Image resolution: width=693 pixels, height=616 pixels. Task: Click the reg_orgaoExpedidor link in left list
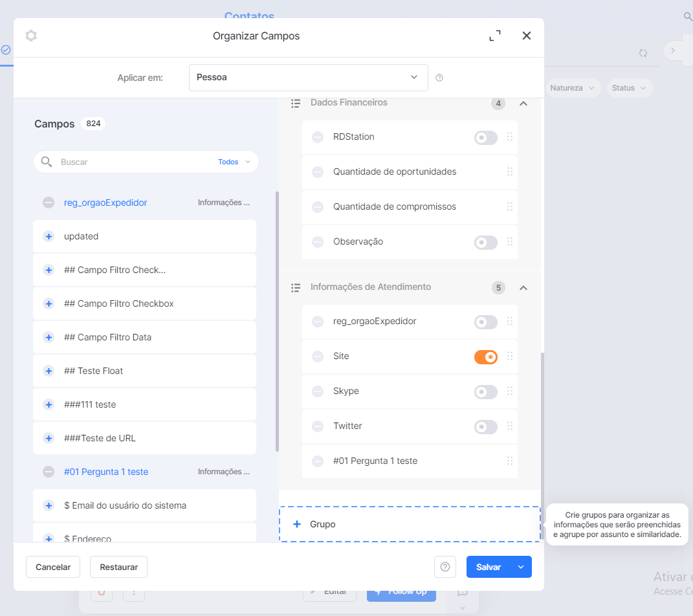coord(105,203)
